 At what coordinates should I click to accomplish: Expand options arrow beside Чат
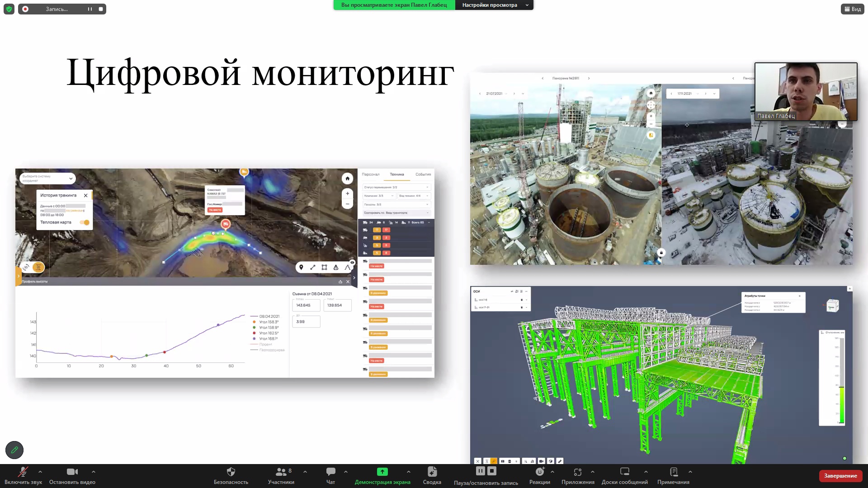(346, 472)
